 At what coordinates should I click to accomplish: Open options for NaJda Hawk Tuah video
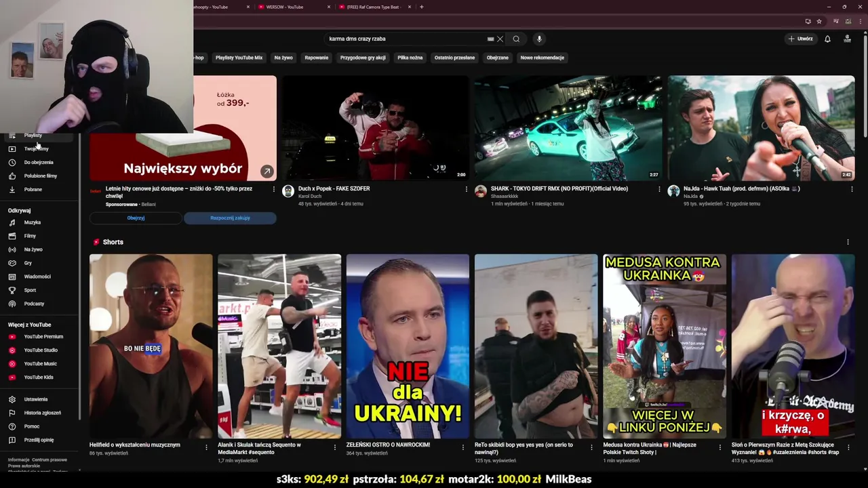point(852,189)
